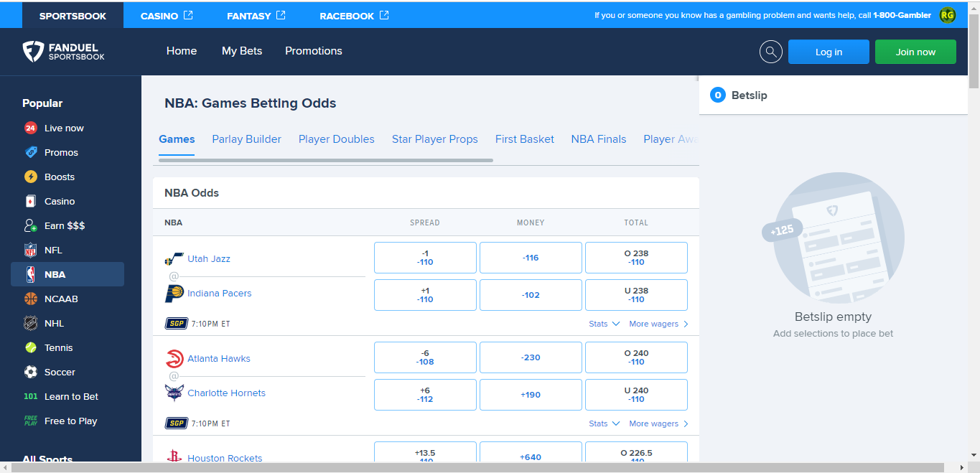Image resolution: width=980 pixels, height=473 pixels.
Task: Expand Stats for Hawks at Hornets game
Action: tap(604, 423)
